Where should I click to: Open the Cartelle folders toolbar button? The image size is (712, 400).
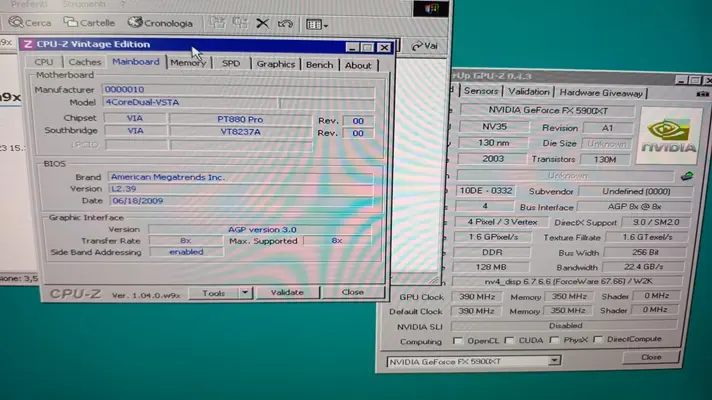(89, 22)
